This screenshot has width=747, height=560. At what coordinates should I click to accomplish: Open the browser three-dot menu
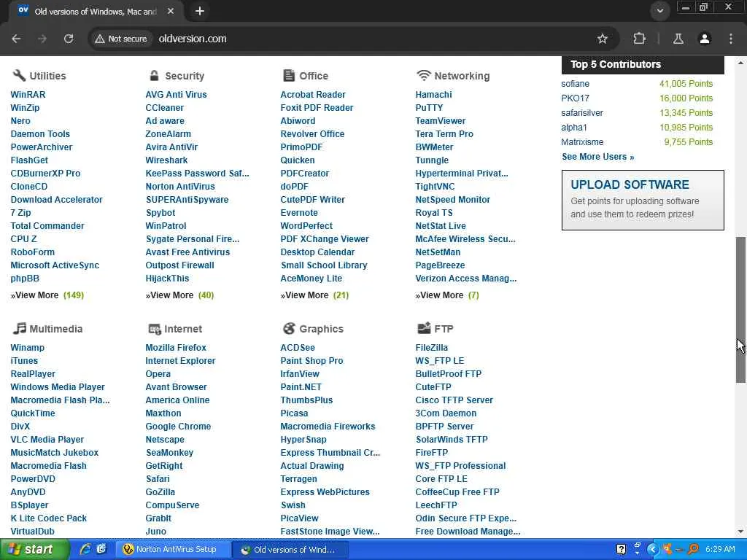tap(731, 39)
